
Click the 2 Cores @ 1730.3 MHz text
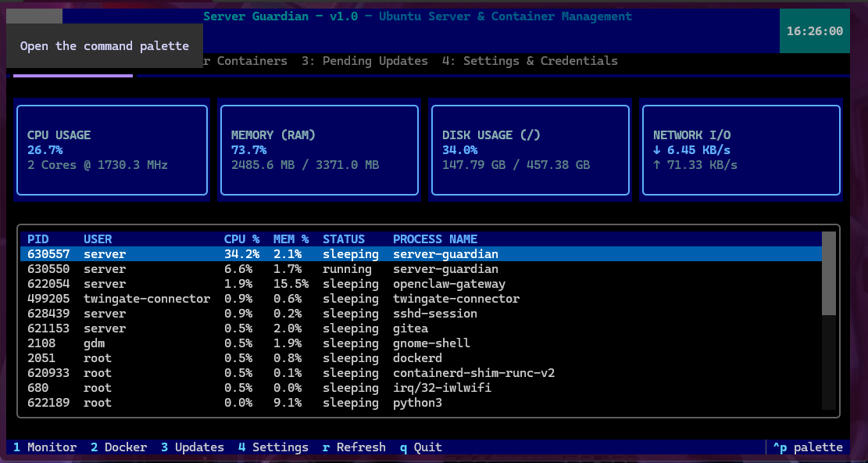[x=98, y=165]
